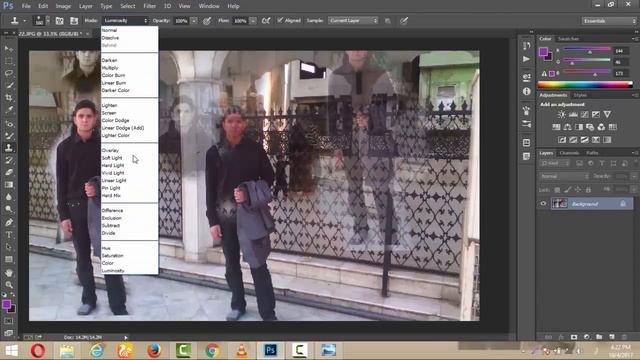The height and width of the screenshot is (360, 640).
Task: Select the Move tool
Action: coord(9,49)
